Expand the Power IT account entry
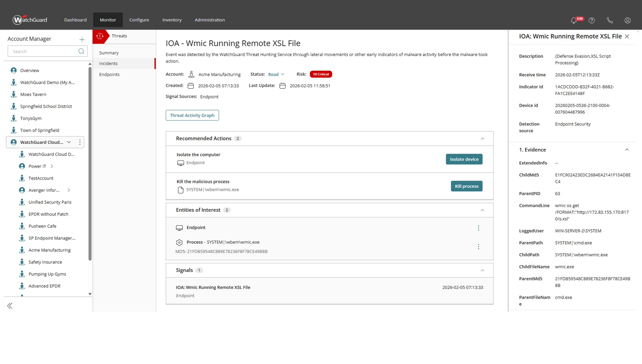The height and width of the screenshot is (364, 642). (x=51, y=166)
